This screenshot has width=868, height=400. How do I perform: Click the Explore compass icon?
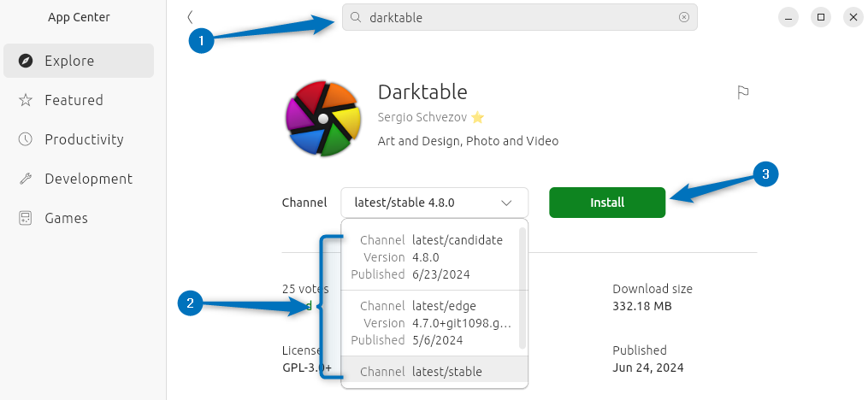(x=26, y=61)
